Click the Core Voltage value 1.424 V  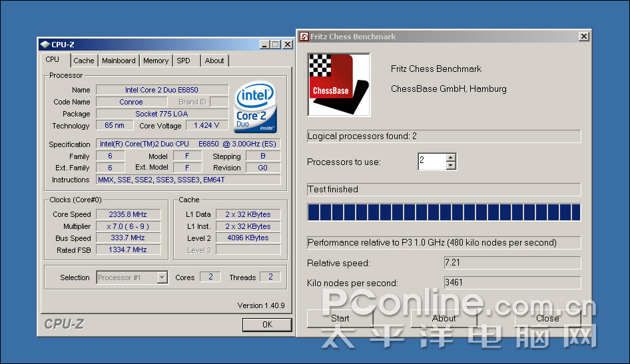coord(206,125)
